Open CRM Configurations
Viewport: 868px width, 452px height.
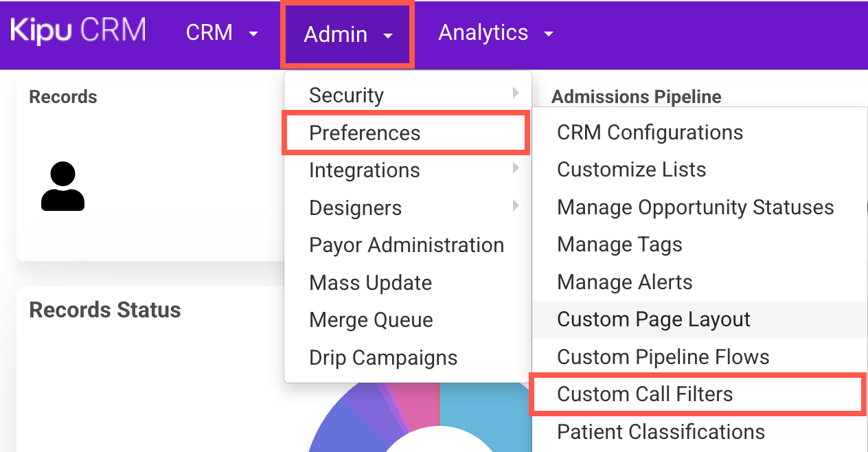pyautogui.click(x=650, y=132)
